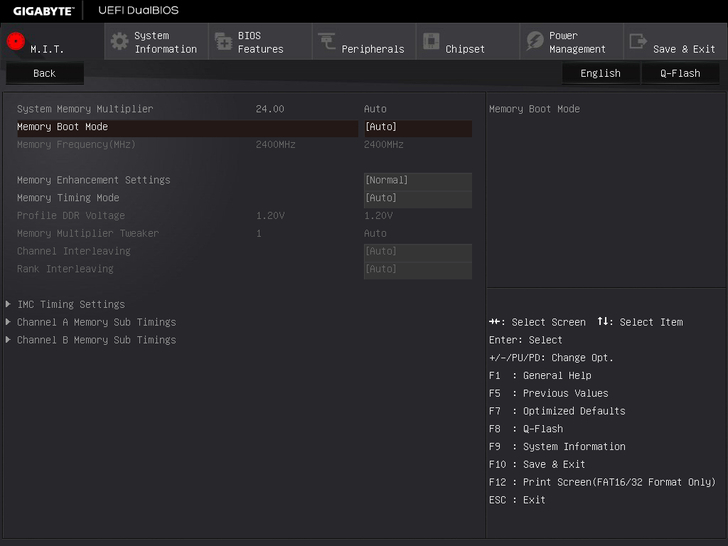Click the red M.I.T. icon

[x=16, y=42]
